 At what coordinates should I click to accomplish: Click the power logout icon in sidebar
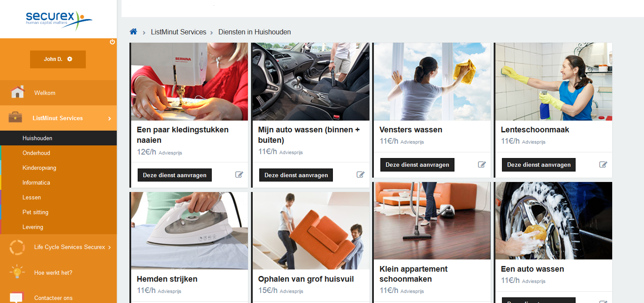coord(112,42)
